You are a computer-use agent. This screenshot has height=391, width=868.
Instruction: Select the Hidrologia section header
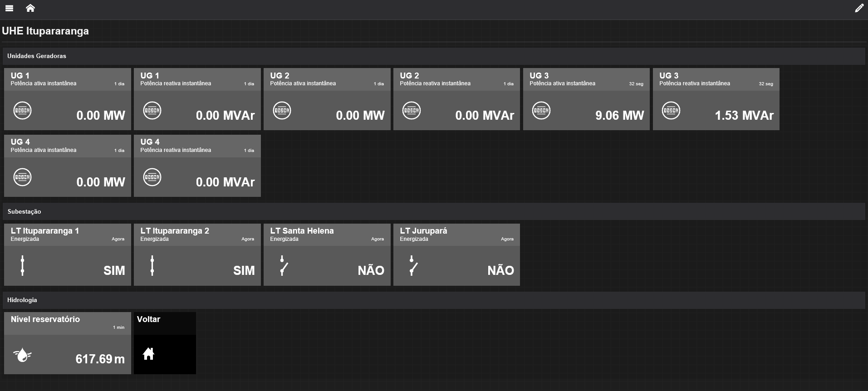point(22,300)
